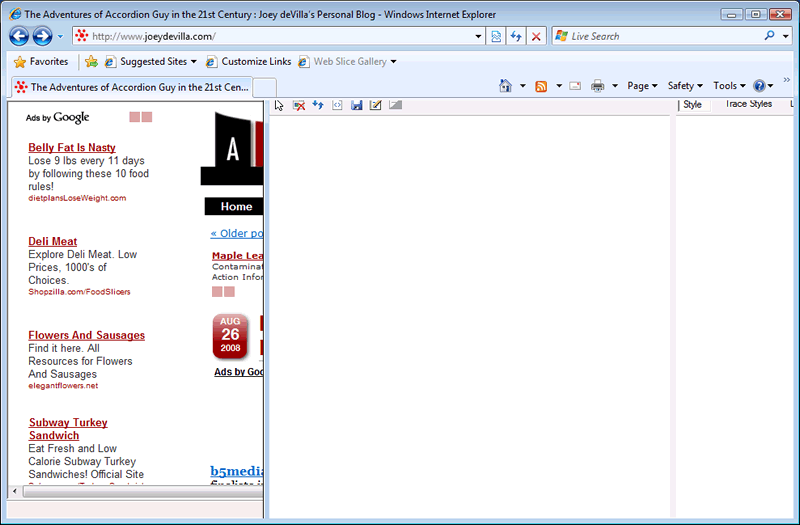Open a new blank tab
The width and height of the screenshot is (800, 525).
tap(264, 88)
